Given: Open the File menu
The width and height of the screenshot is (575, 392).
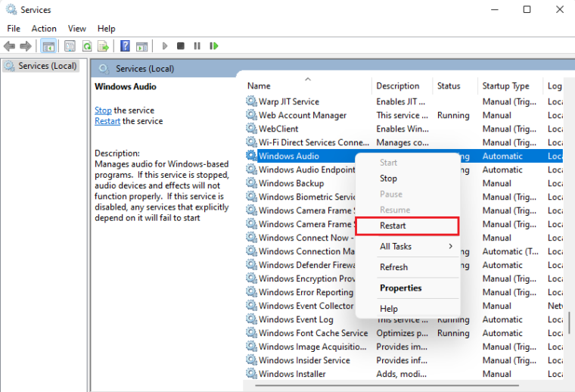Looking at the screenshot, I should pos(14,29).
